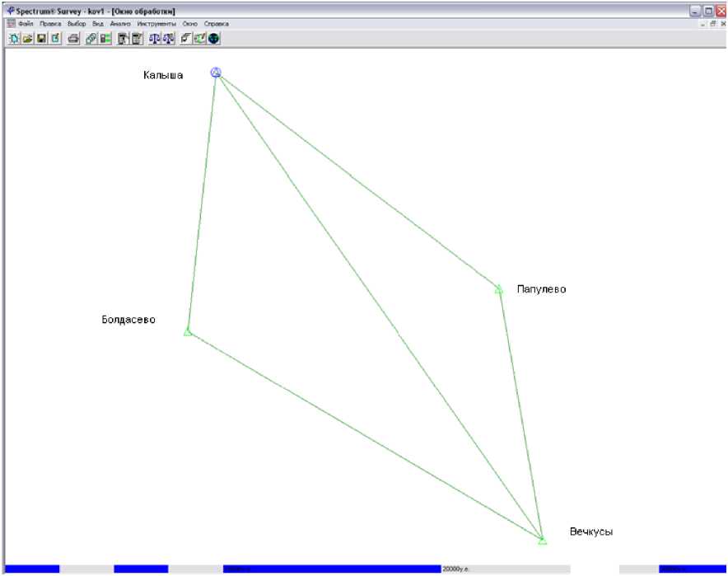Click the icon right of the scales

click(x=186, y=39)
